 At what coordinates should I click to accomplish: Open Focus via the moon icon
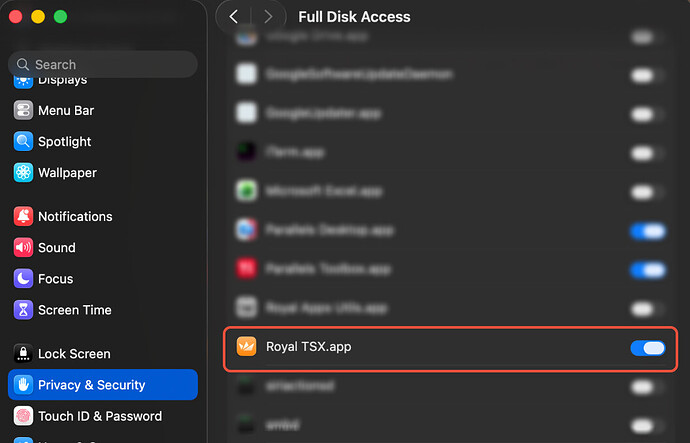coord(23,279)
